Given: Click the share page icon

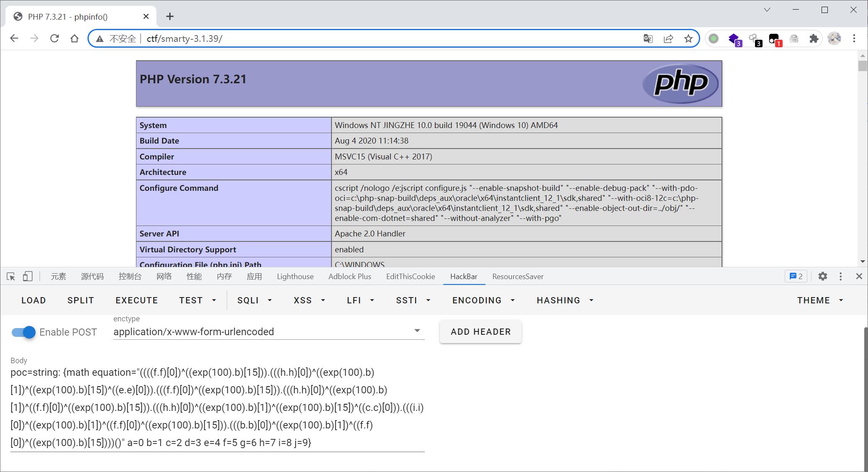Looking at the screenshot, I should click(668, 39).
